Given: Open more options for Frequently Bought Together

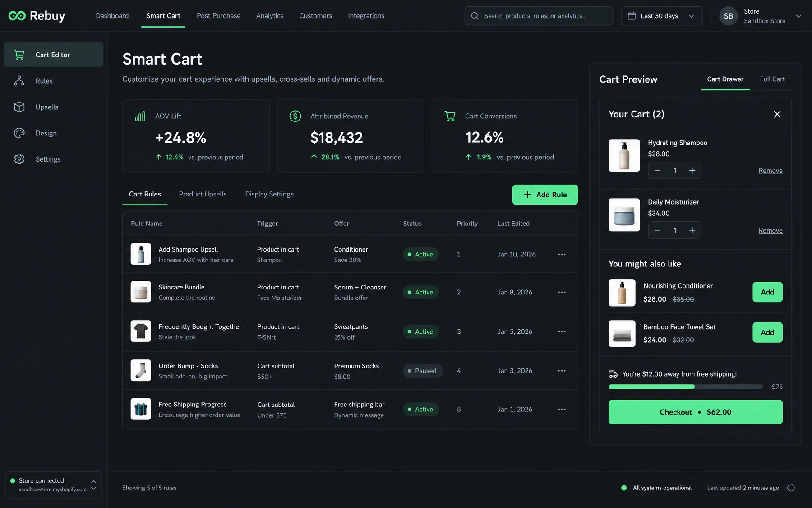Looking at the screenshot, I should coord(562,331).
